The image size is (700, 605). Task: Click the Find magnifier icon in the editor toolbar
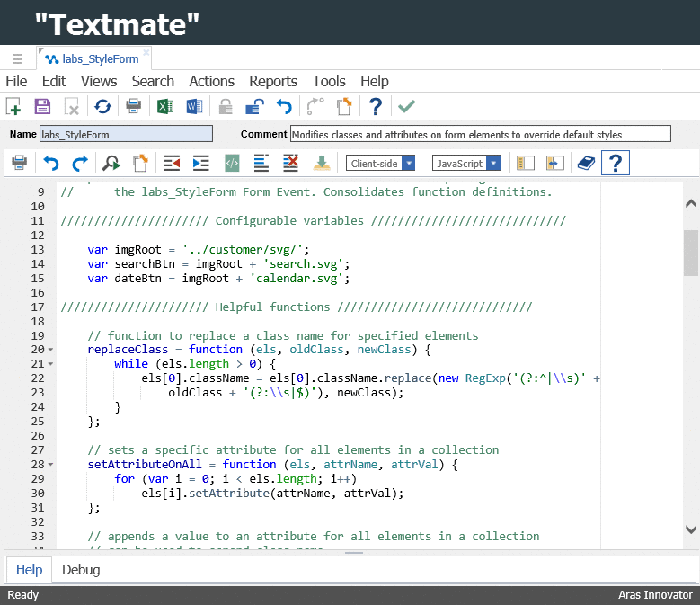(x=111, y=164)
